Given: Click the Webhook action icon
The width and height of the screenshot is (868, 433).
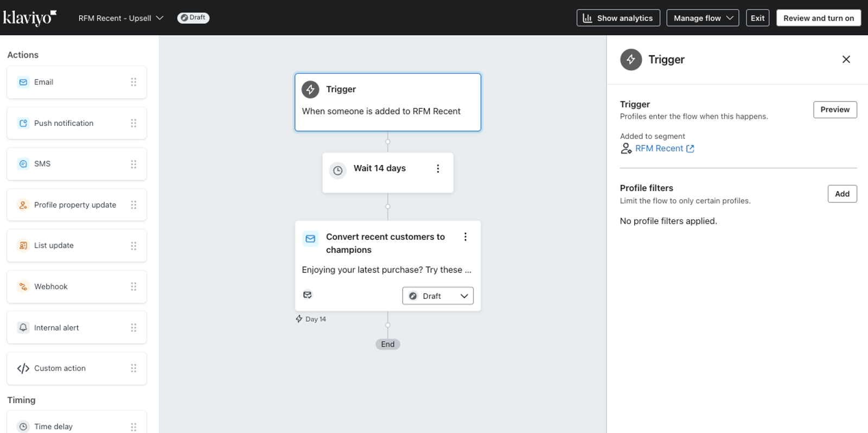Looking at the screenshot, I should pos(23,286).
